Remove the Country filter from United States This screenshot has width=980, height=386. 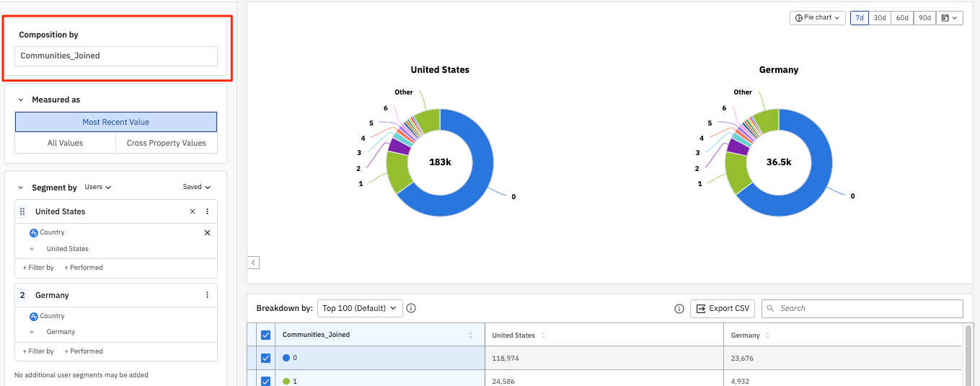[207, 233]
